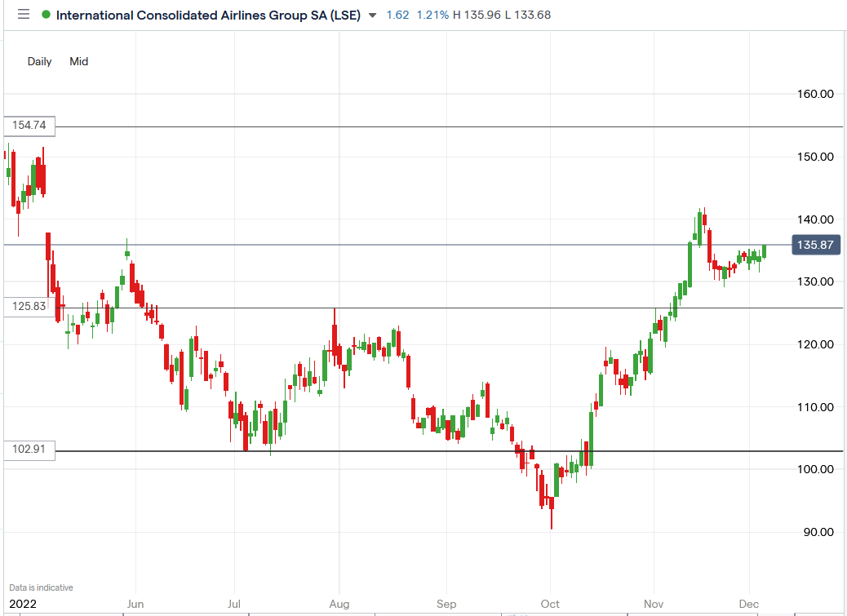
Task: Change the Daily timeframe setting
Action: [39, 61]
